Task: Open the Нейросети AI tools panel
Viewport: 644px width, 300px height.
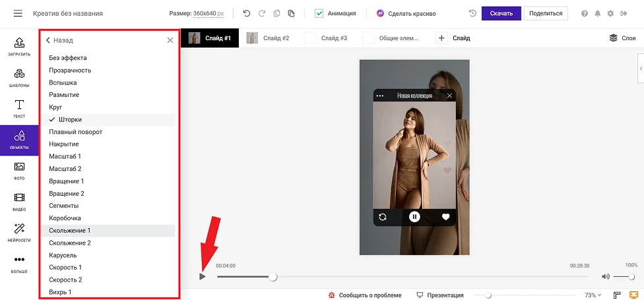Action: tap(19, 232)
